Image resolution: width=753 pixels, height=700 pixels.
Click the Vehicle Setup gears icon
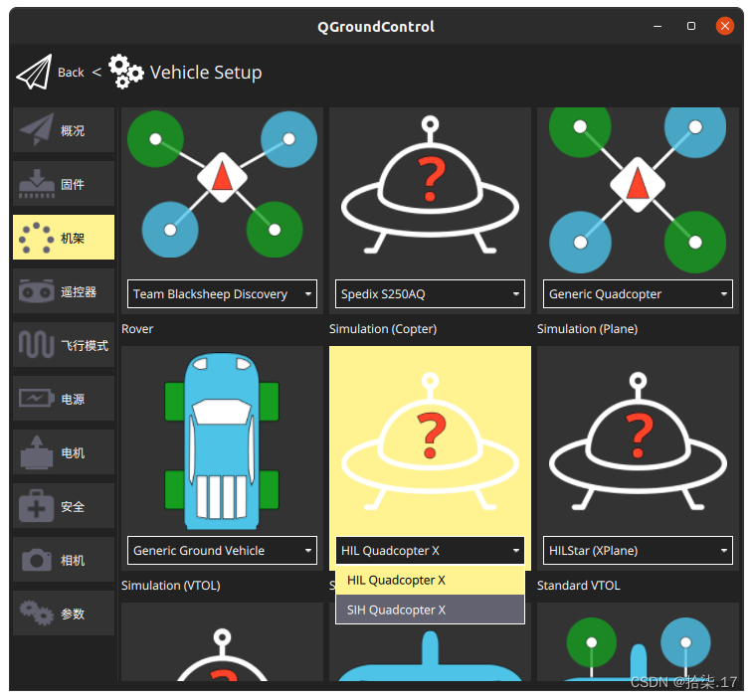(125, 72)
